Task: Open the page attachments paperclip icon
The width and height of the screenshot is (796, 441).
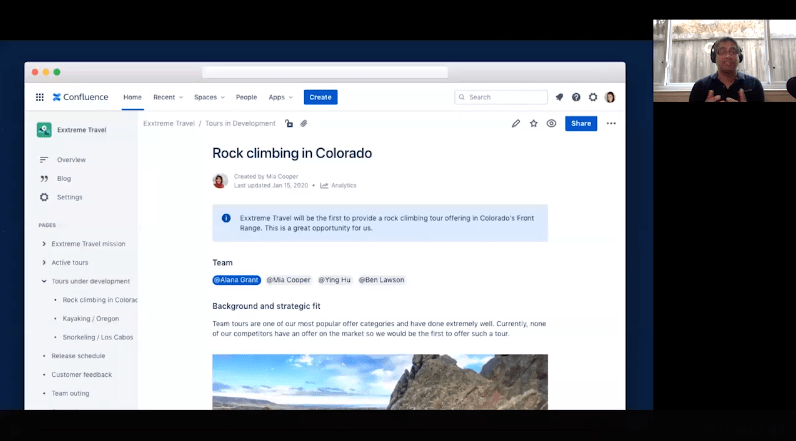Action: tap(304, 124)
